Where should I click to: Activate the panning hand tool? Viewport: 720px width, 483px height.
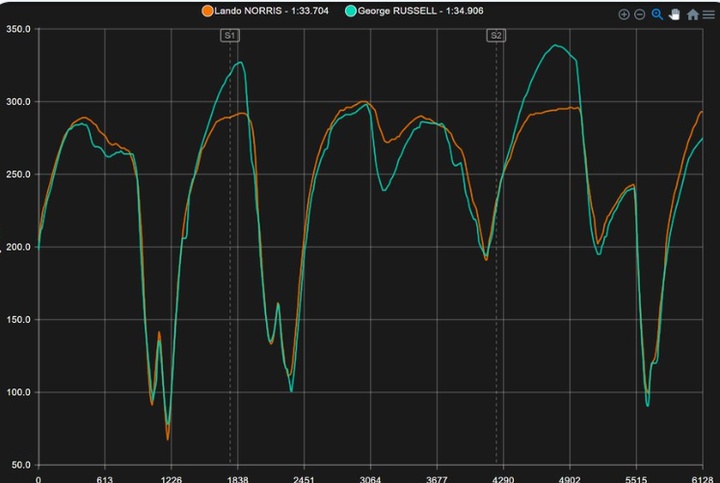tap(674, 15)
